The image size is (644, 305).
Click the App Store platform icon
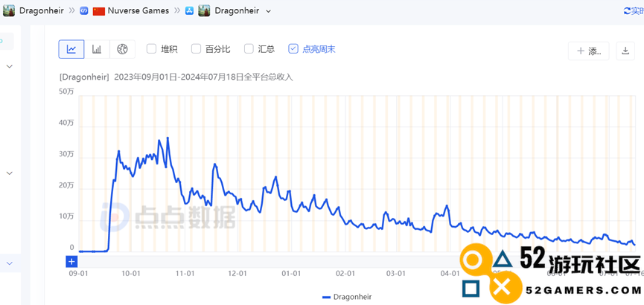coord(189,11)
